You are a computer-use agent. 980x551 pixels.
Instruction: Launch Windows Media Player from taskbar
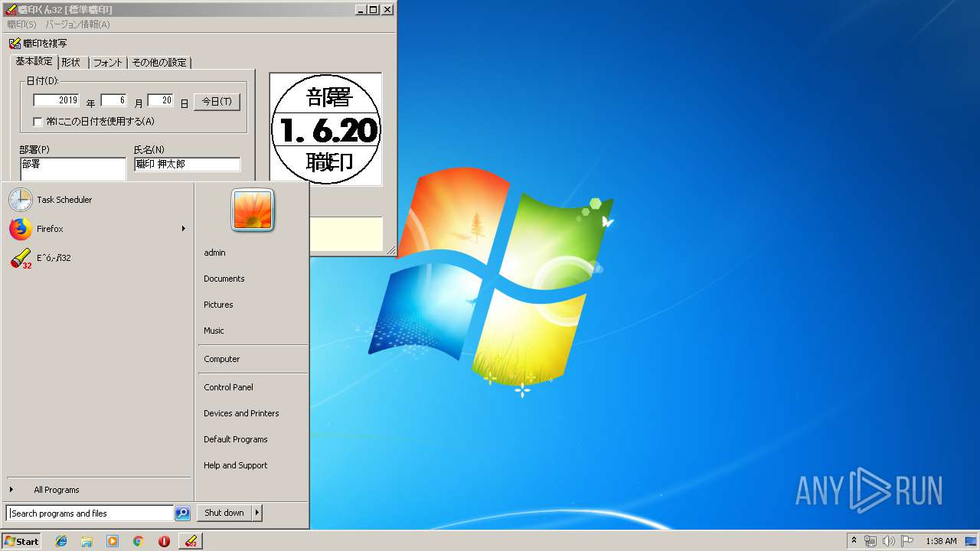pyautogui.click(x=113, y=541)
